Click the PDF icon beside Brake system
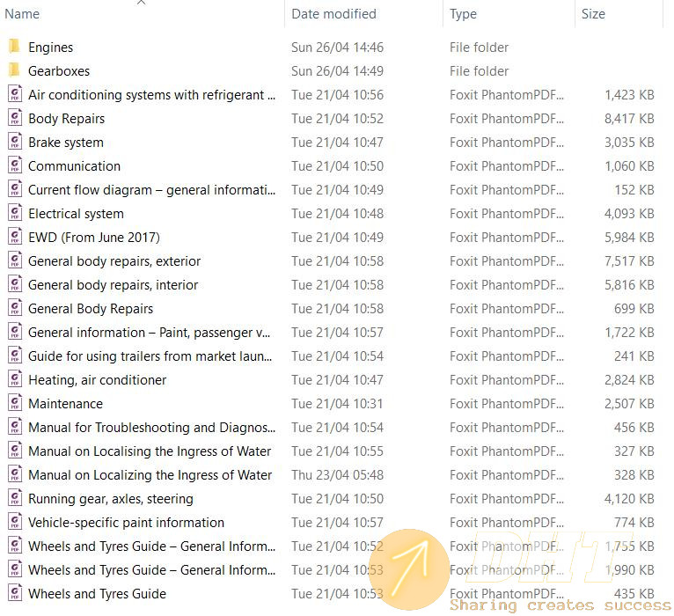Image resolution: width=674 pixels, height=616 pixels. point(14,142)
